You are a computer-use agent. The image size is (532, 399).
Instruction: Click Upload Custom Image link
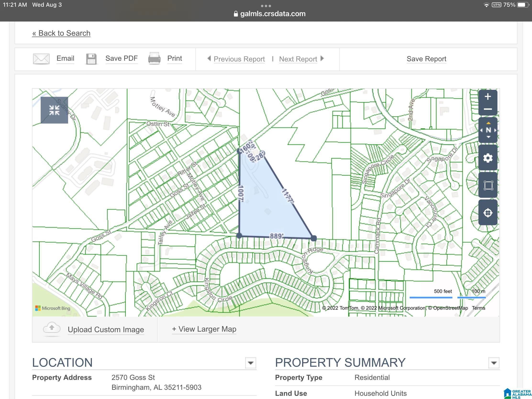click(x=106, y=329)
